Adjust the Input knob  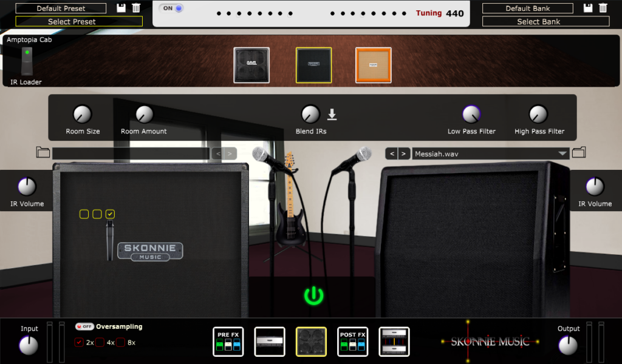coord(29,345)
